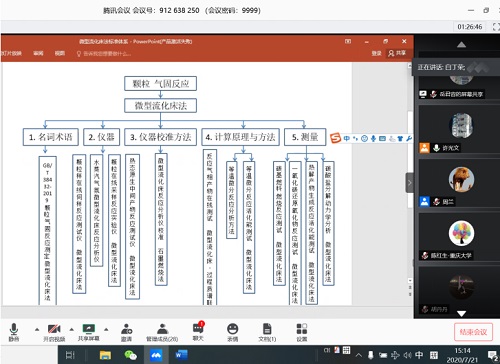The width and height of the screenshot is (500, 364).
Task: Turn on camera via 开启视频
Action: [x=54, y=332]
